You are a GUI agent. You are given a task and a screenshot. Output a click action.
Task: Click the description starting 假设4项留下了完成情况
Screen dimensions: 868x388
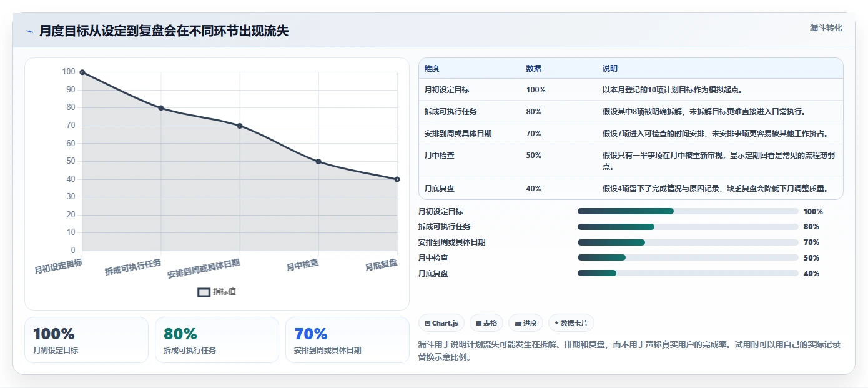click(715, 188)
